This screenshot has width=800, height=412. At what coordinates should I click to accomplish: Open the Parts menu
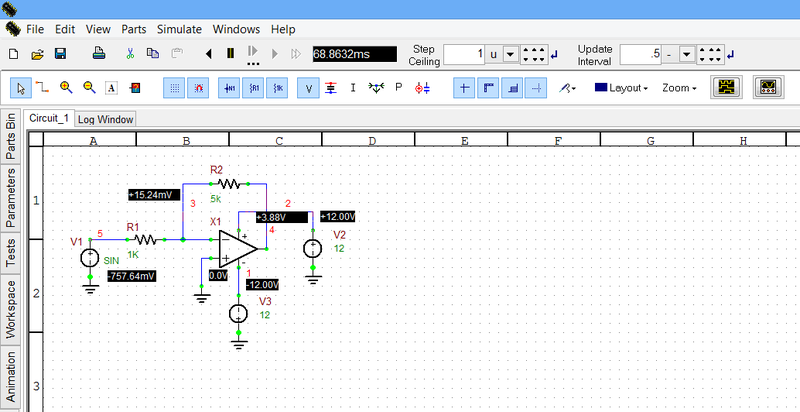pyautogui.click(x=133, y=29)
